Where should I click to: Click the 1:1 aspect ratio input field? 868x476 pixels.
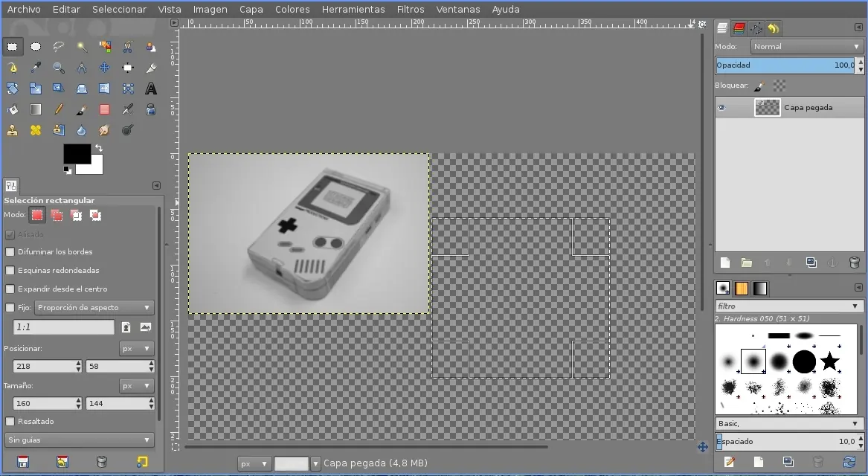pyautogui.click(x=63, y=327)
